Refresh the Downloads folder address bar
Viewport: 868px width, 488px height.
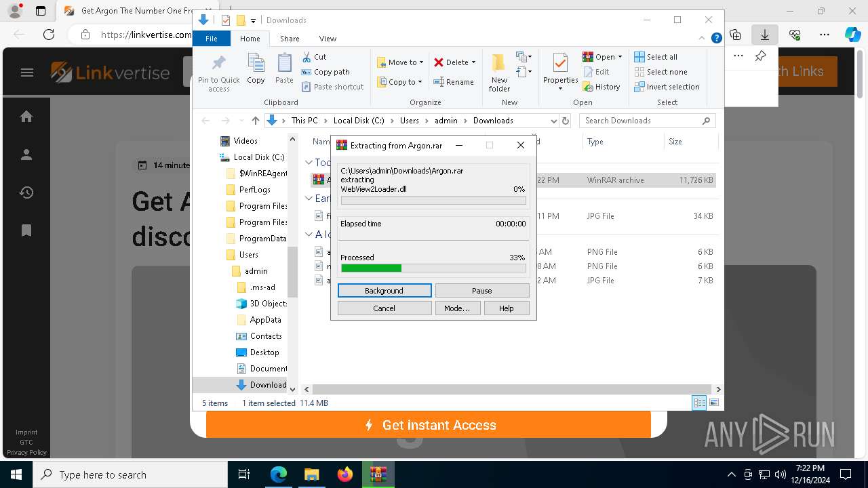[566, 121]
